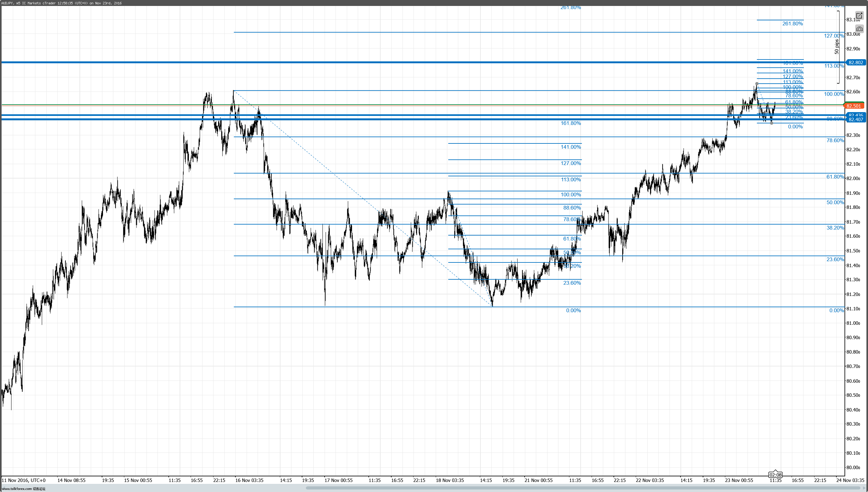The width and height of the screenshot is (868, 492).
Task: Select the 82.407 horizontal line price tag
Action: click(855, 120)
